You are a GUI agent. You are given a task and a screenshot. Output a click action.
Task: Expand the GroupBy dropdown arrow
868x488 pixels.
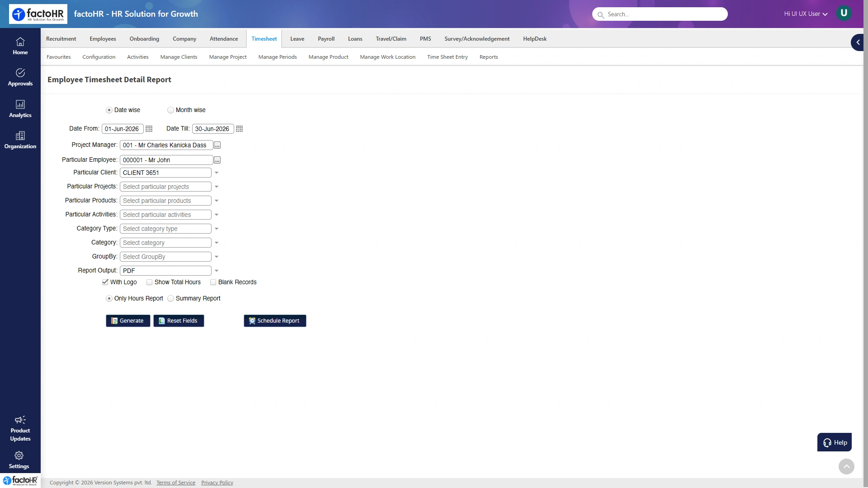(217, 257)
